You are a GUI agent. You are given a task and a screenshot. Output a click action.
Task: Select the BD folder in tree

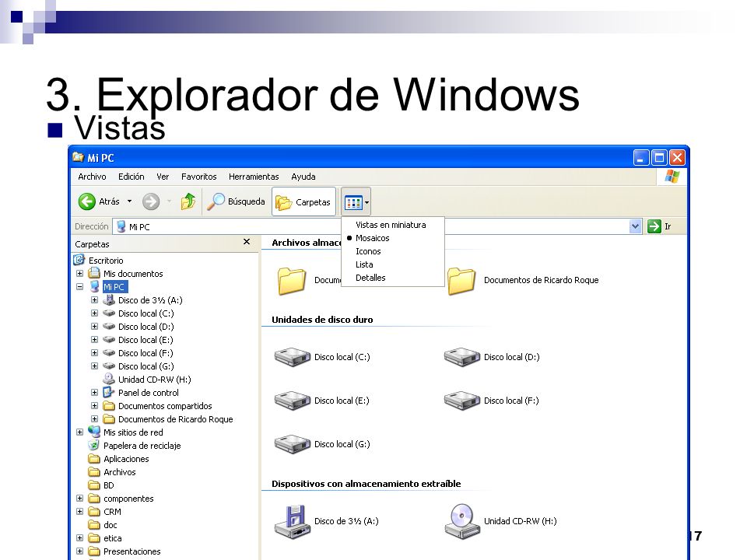[x=109, y=485]
